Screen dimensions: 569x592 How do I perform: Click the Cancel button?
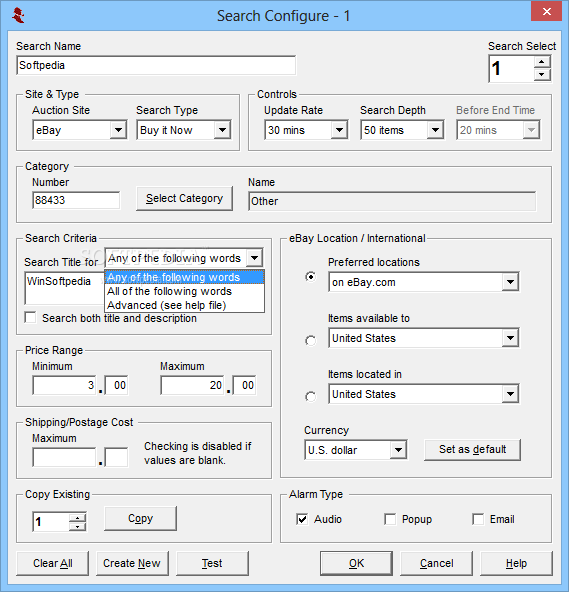click(436, 563)
